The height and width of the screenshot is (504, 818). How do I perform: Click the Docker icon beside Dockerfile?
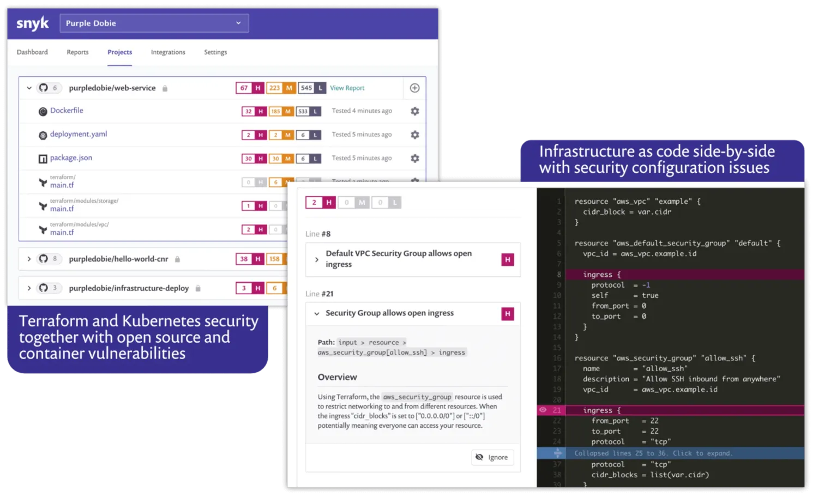(43, 112)
